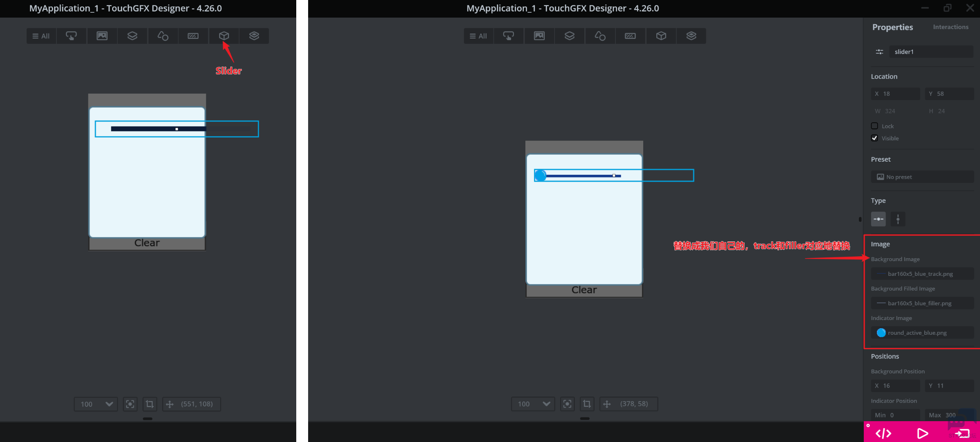
Task: Open the bar160x5_blue_track.png image selector
Action: (x=922, y=274)
